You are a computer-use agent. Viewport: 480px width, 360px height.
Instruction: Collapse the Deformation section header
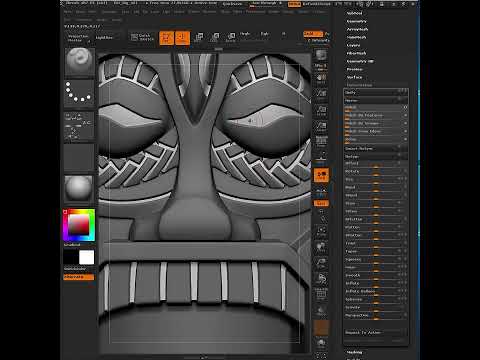coord(359,85)
